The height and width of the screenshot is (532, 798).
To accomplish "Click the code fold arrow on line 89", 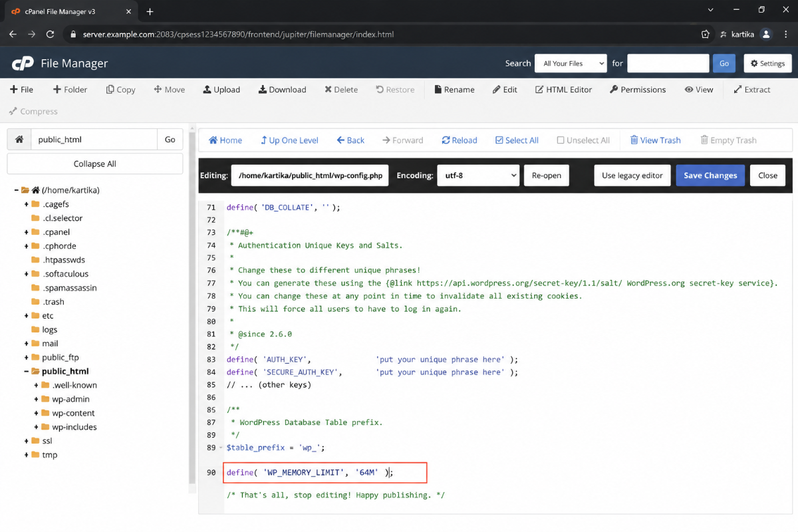I will (x=221, y=448).
